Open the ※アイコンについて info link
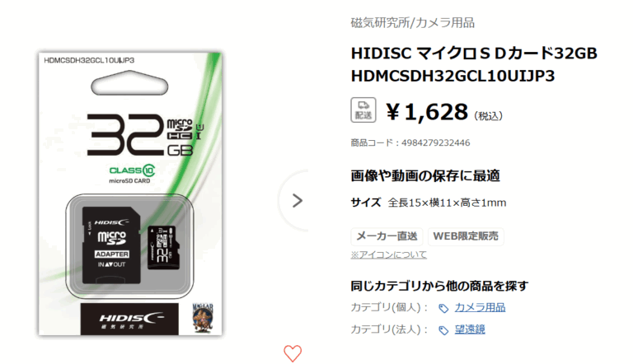The height and width of the screenshot is (364, 633). click(x=388, y=254)
